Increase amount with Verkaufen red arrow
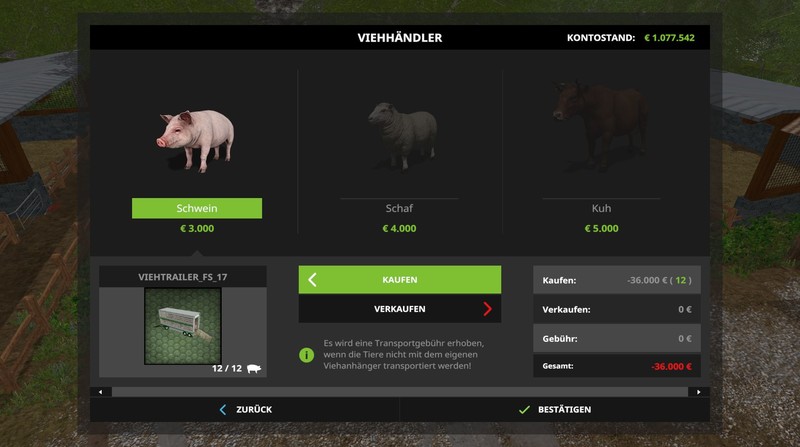800x447 pixels. 487,309
